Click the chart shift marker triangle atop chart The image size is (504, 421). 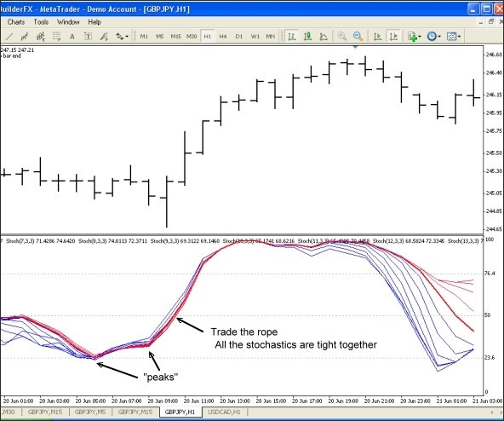pyautogui.click(x=355, y=47)
